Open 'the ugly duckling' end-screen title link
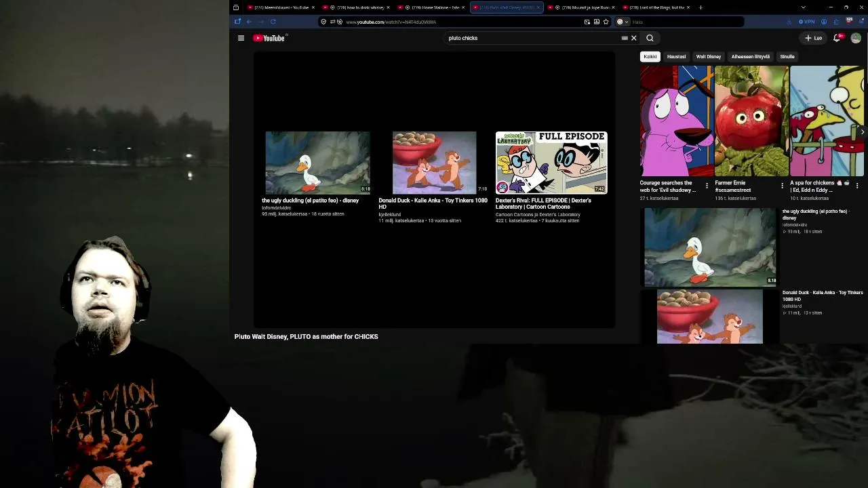 coord(310,201)
